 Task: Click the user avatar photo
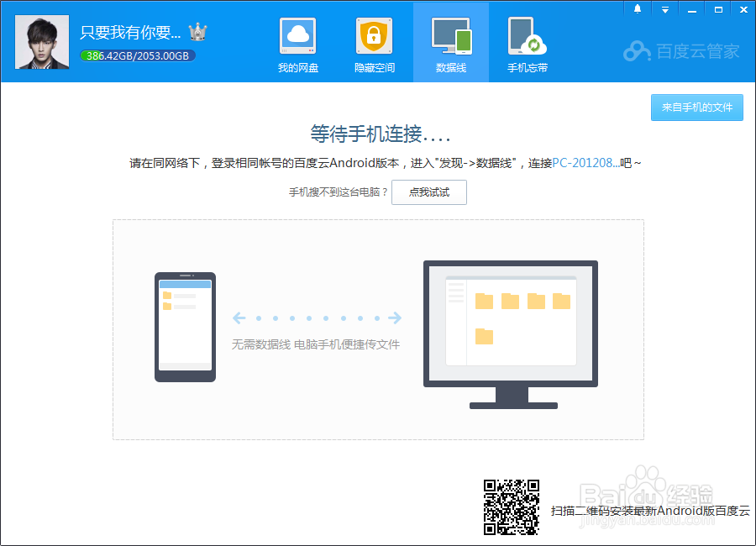[x=41, y=41]
